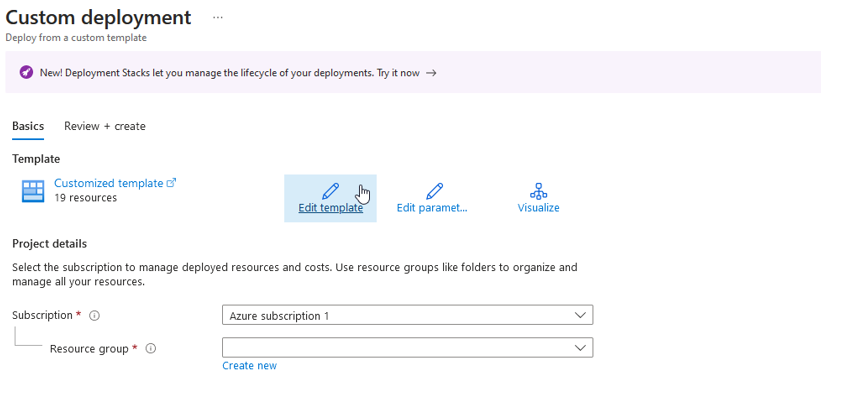Select the Azure subscription 1 combo box
The width and height of the screenshot is (842, 416).
click(x=400, y=315)
